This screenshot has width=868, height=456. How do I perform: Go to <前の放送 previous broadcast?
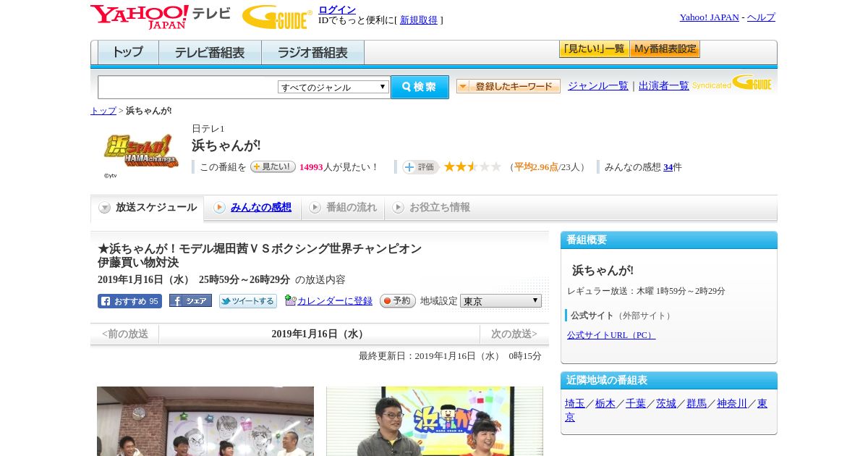tap(124, 334)
